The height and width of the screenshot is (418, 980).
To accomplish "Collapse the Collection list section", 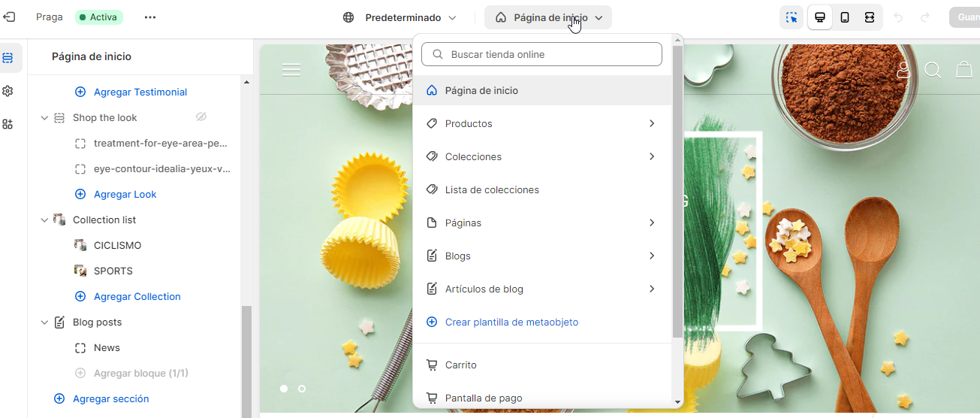I will 44,220.
